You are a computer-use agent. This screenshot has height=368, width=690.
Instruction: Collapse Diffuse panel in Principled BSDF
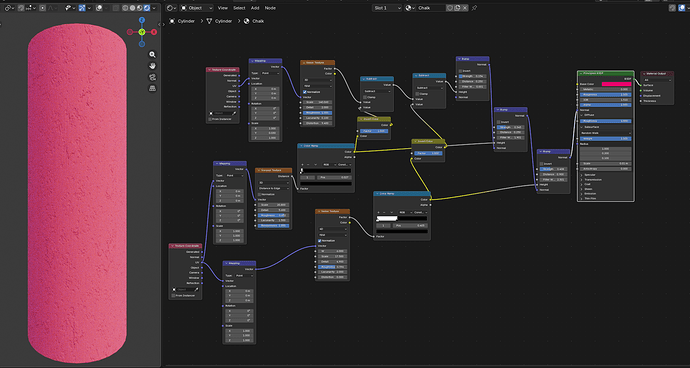581,115
